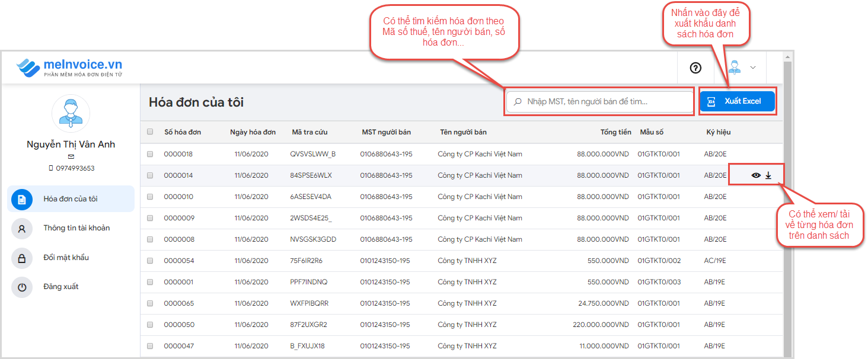Click the user name Nguyễn Thị Vân Anh
868x359 pixels.
coord(71,145)
